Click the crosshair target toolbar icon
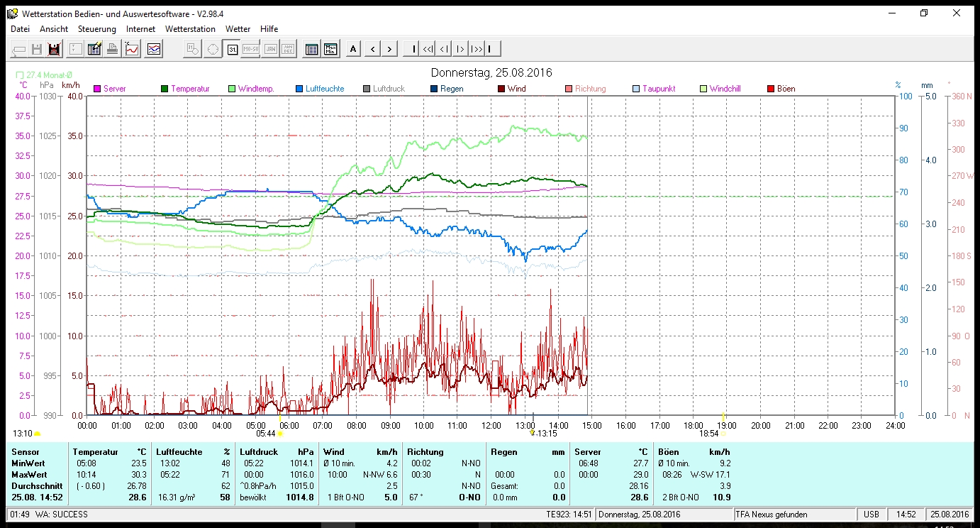Screen dimensions: 980x528 coord(212,49)
